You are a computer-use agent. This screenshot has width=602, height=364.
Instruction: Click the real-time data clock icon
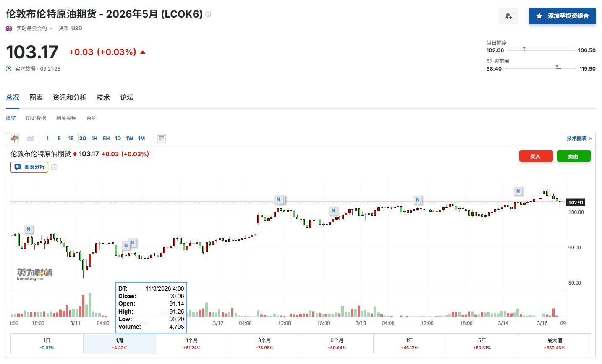(x=8, y=68)
